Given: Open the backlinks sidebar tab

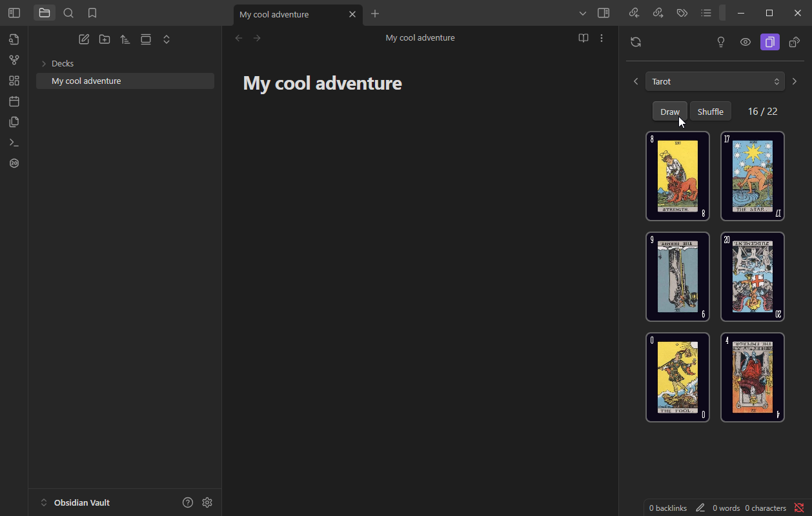Looking at the screenshot, I should click(x=634, y=13).
